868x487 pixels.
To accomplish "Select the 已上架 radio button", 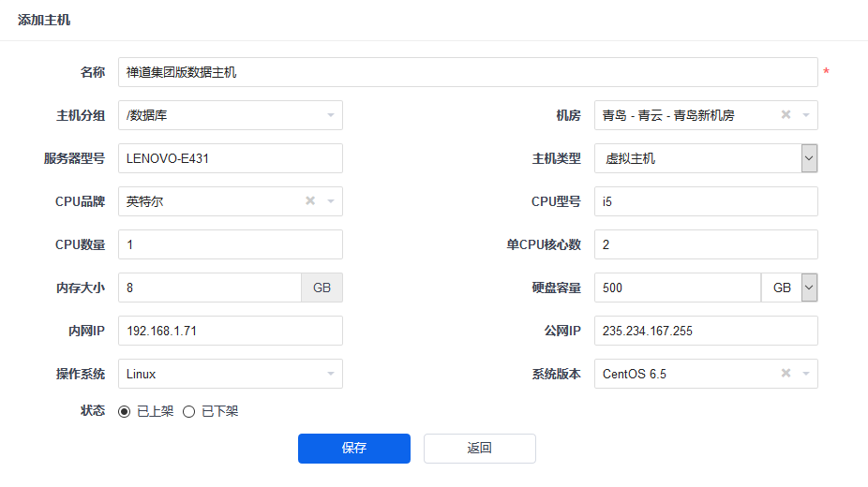I will (125, 411).
